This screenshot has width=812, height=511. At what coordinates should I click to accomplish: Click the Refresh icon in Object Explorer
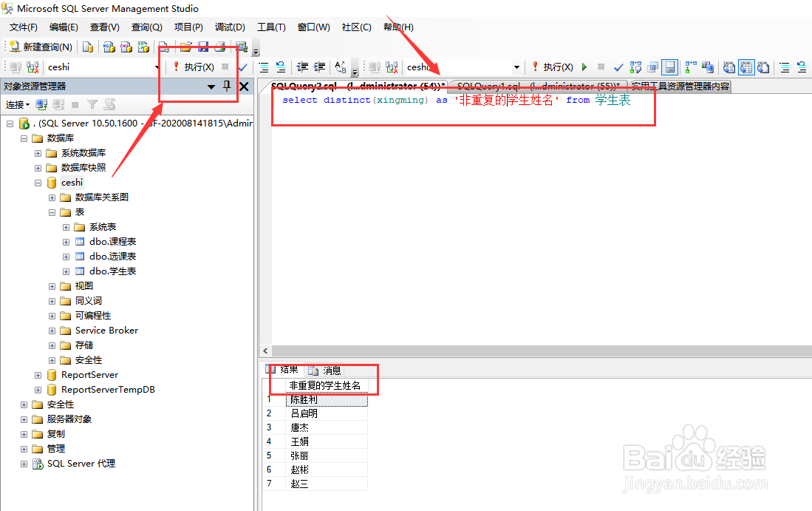(109, 104)
